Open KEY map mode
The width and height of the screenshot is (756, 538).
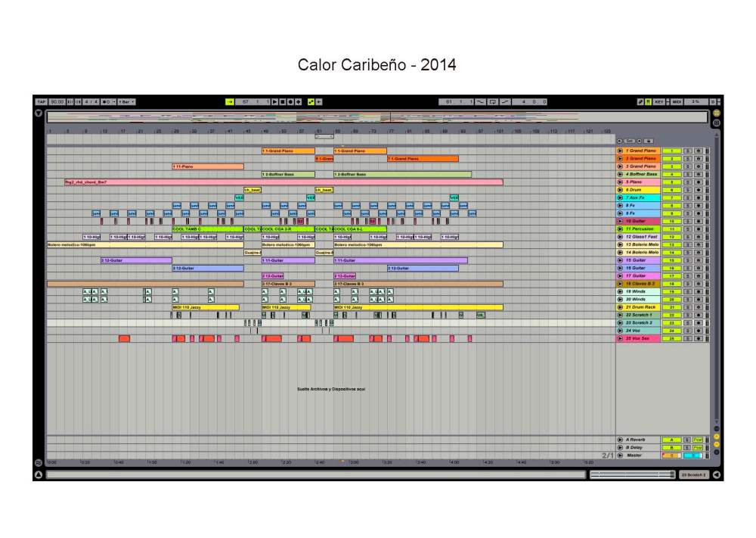coord(658,101)
